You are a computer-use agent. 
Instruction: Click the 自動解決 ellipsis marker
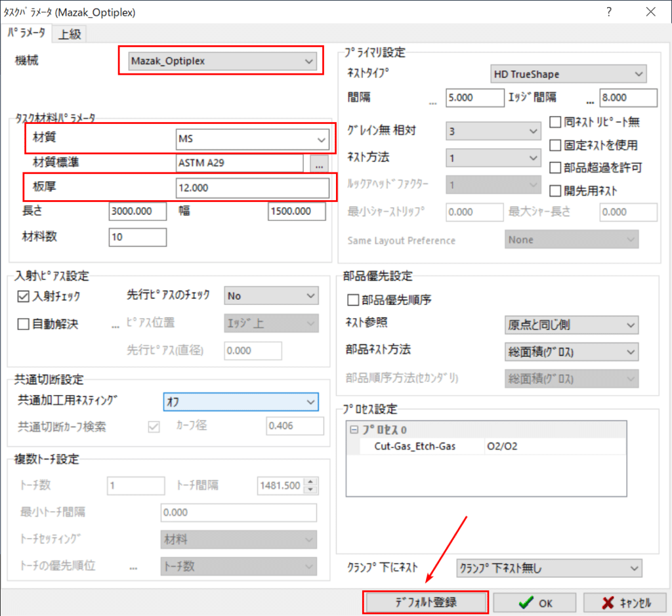tap(115, 327)
